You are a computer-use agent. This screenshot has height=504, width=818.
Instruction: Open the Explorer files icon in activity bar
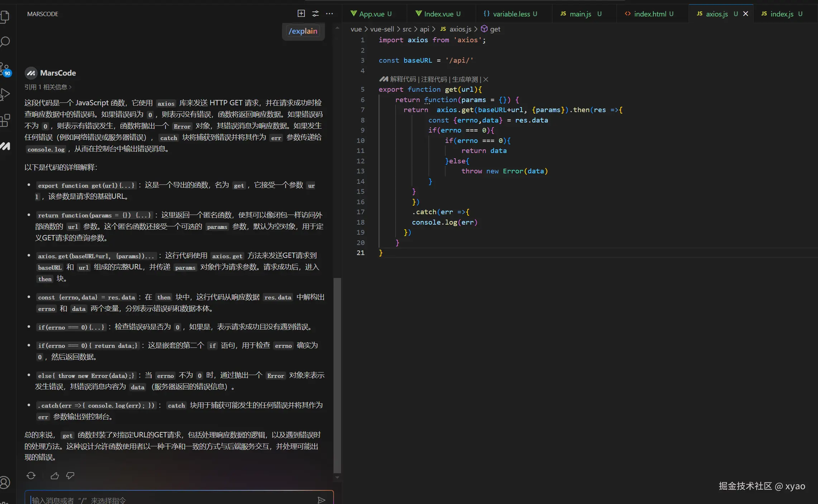coord(5,16)
